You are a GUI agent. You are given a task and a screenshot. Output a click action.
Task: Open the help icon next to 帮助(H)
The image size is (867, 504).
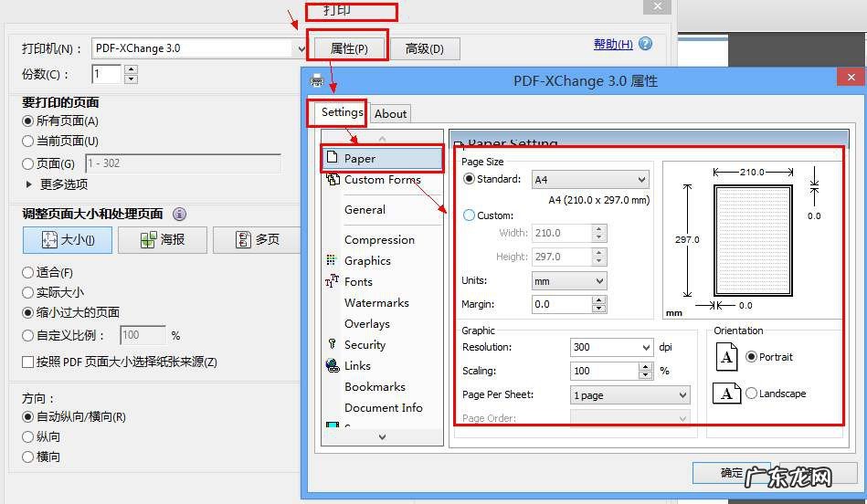tap(645, 44)
